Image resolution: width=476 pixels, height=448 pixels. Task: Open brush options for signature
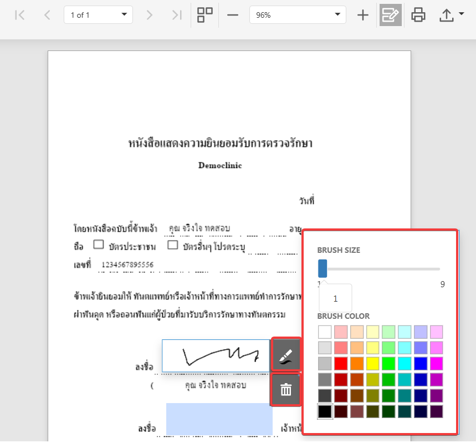coord(286,354)
